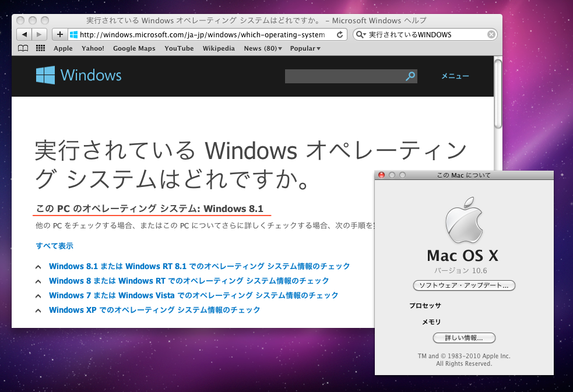Viewport: 573px width, 392px height.
Task: Open Apple bookmark
Action: pyautogui.click(x=63, y=48)
